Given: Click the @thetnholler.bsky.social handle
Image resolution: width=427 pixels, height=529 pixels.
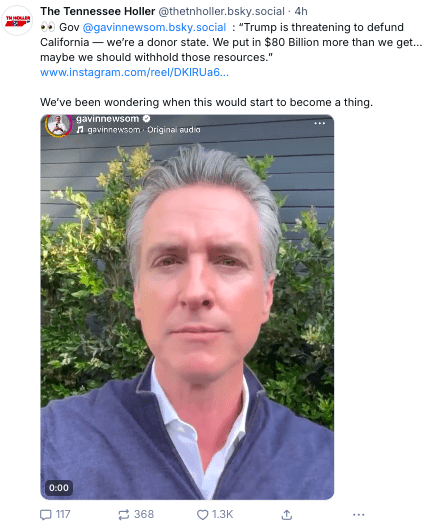Looking at the screenshot, I should 221,11.
